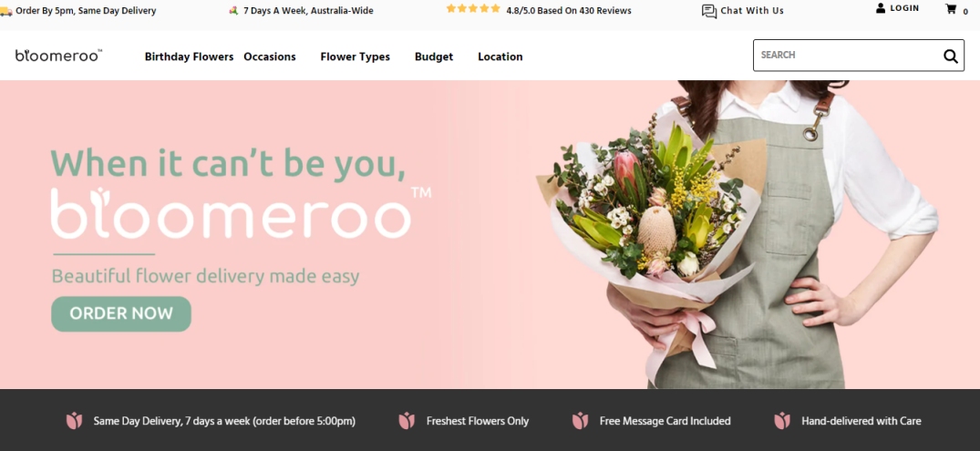This screenshot has width=980, height=451.
Task: Click the bouquet icon beside 7 Days A Week
Action: [x=233, y=11]
